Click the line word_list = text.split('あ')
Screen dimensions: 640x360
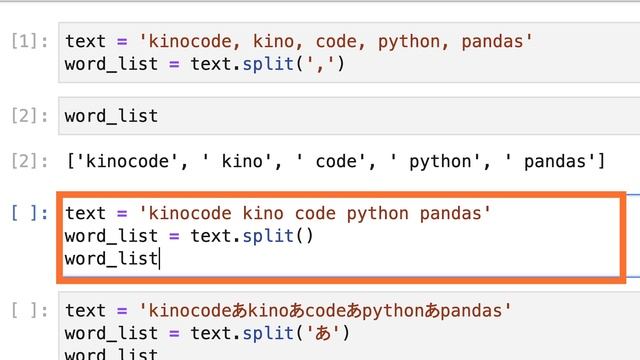(x=207, y=333)
